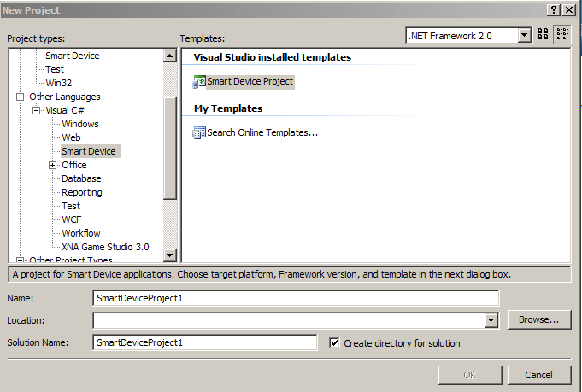This screenshot has width=582, height=392.
Task: Click project types scrollbar up arrow
Action: pyautogui.click(x=169, y=56)
